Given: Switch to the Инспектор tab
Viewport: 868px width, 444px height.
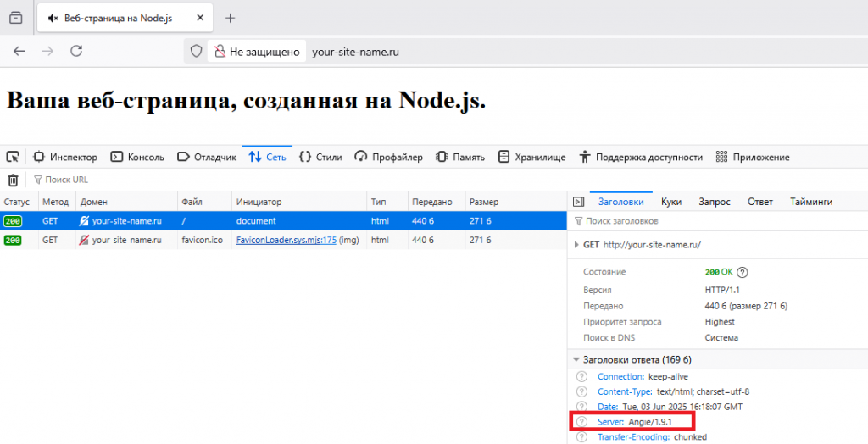Looking at the screenshot, I should (65, 158).
